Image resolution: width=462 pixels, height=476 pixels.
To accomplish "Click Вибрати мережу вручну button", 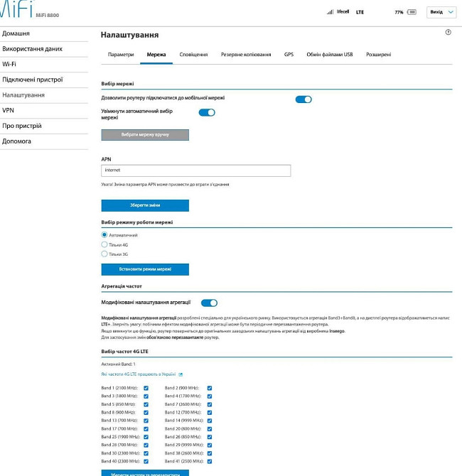I will coord(145,135).
